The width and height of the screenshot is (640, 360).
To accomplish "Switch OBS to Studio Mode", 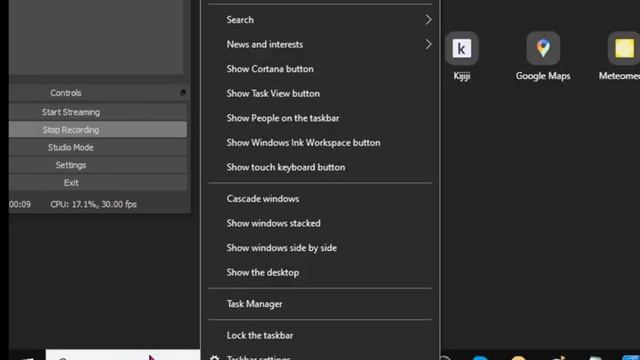I will point(98,147).
